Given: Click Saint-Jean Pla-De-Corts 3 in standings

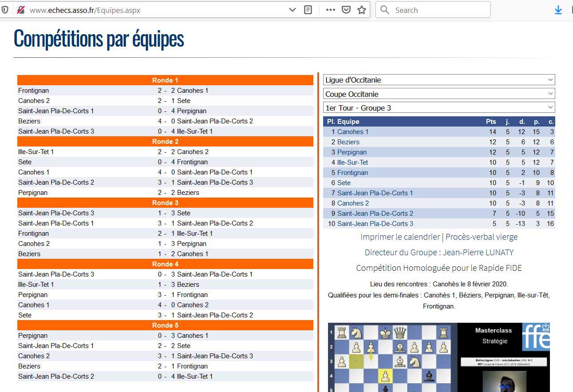Looking at the screenshot, I should click(375, 224).
